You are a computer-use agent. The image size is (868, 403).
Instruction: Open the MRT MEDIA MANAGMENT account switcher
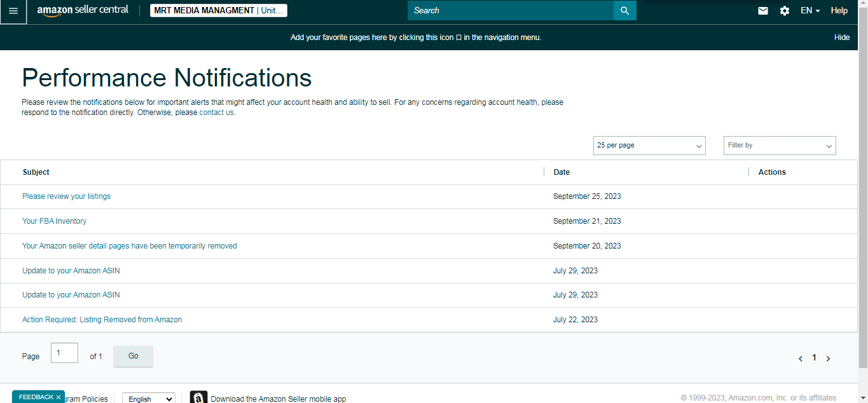(x=219, y=10)
